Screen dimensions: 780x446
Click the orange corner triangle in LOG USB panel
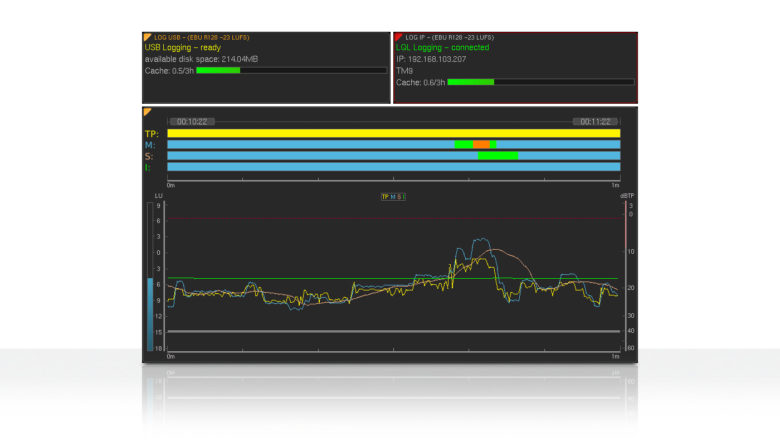(x=148, y=37)
